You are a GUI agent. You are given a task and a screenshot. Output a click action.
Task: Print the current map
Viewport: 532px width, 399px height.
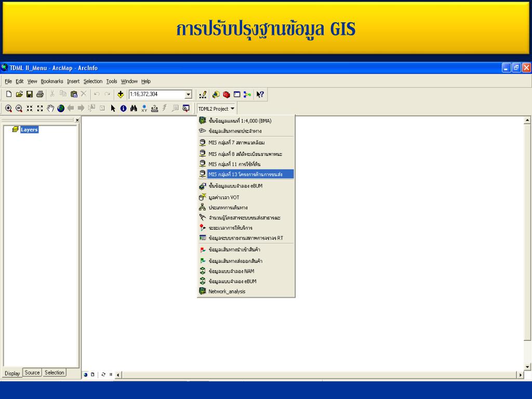[40, 95]
